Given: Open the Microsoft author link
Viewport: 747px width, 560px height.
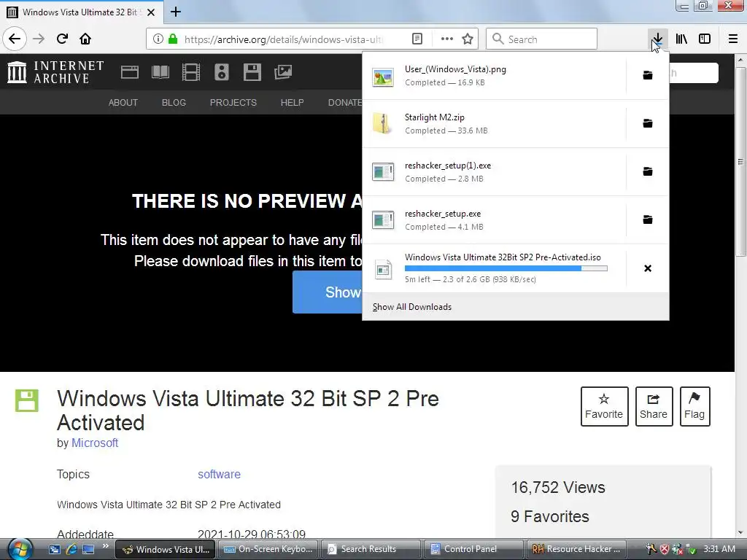Looking at the screenshot, I should pos(95,443).
